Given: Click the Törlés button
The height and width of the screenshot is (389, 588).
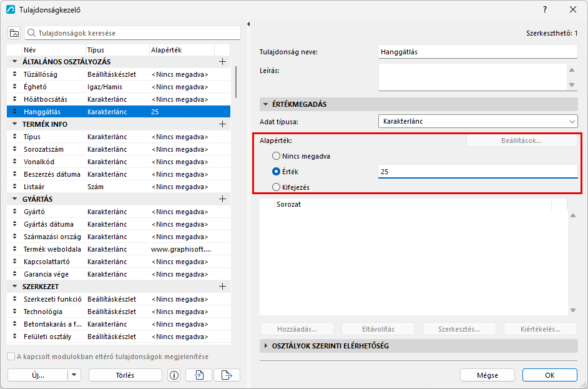Looking at the screenshot, I should click(125, 375).
